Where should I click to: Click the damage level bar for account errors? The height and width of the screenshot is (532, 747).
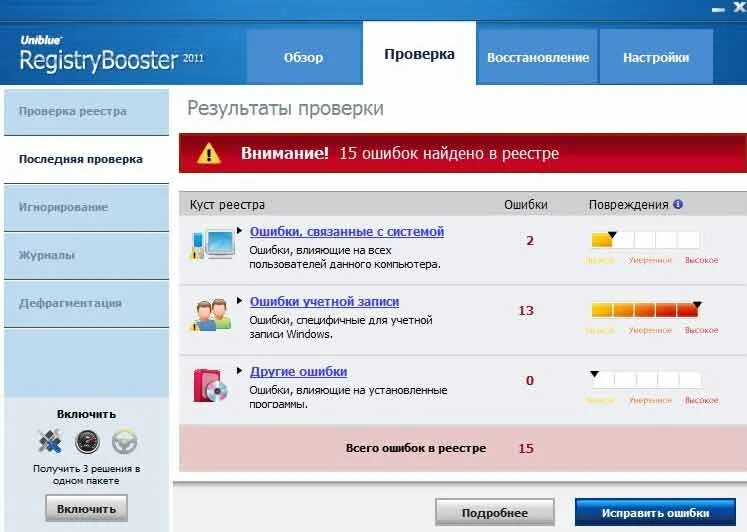(645, 310)
